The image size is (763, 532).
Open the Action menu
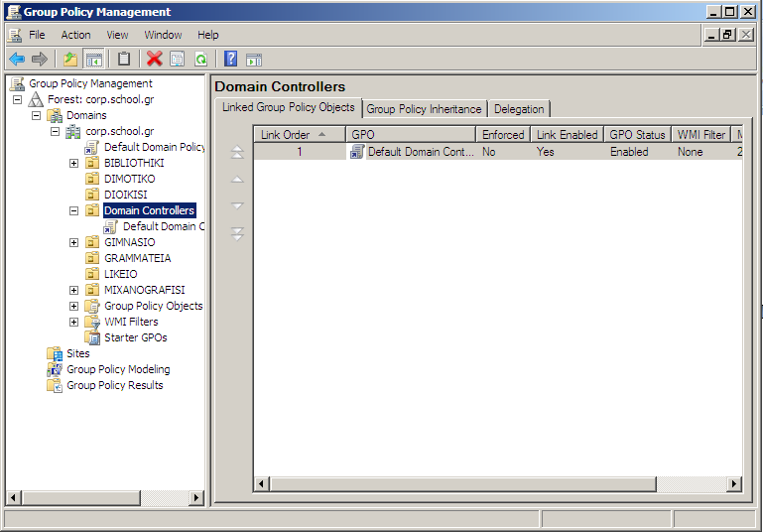[x=76, y=35]
